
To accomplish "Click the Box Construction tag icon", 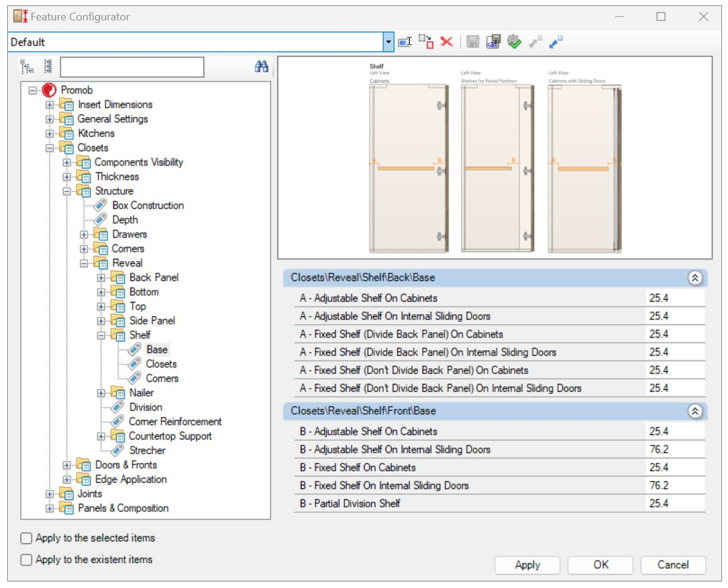I will point(101,205).
